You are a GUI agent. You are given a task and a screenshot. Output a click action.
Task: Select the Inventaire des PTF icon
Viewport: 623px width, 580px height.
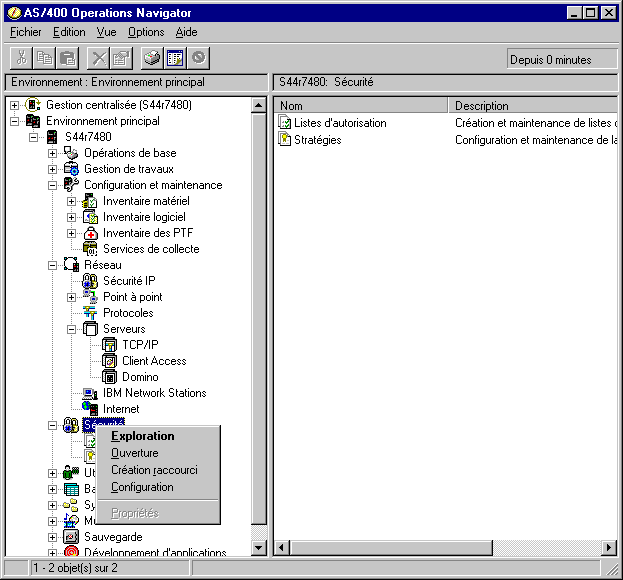pyautogui.click(x=91, y=233)
